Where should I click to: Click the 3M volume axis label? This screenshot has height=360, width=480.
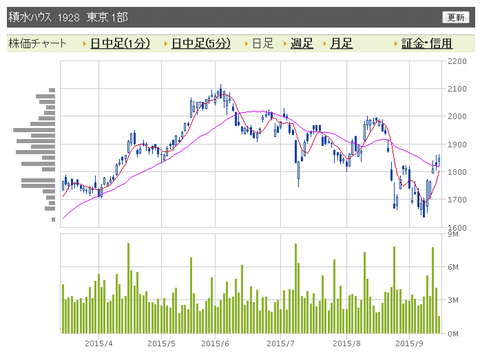pyautogui.click(x=453, y=300)
